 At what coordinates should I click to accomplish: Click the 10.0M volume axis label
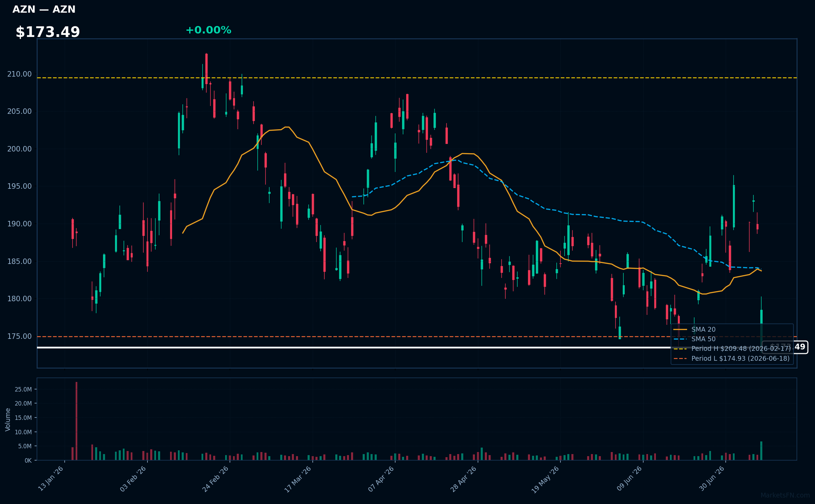(x=23, y=432)
